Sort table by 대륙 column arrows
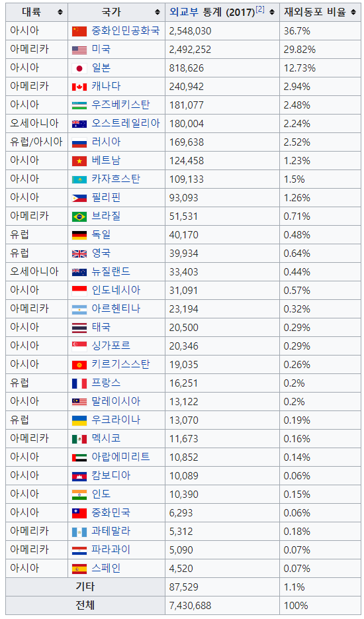Screen dimensions: 364x619 (x=60, y=12)
